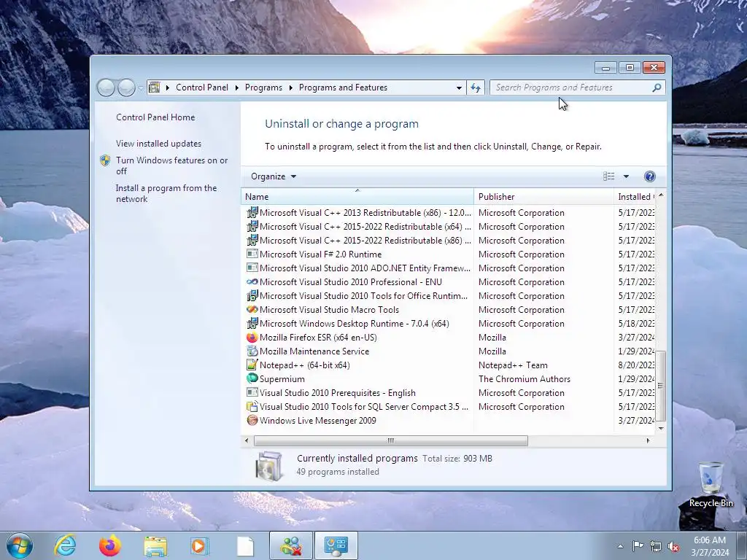Click the Back navigation button
Viewport: 747px width, 560px height.
point(107,87)
